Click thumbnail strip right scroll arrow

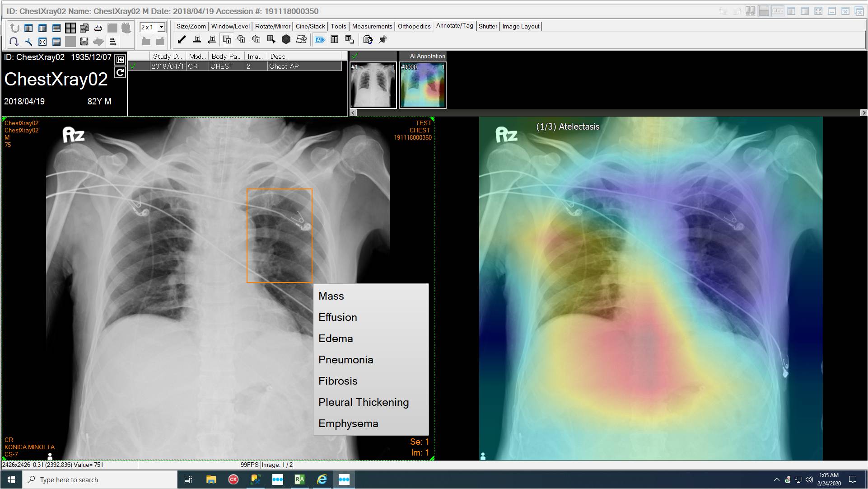coord(863,113)
